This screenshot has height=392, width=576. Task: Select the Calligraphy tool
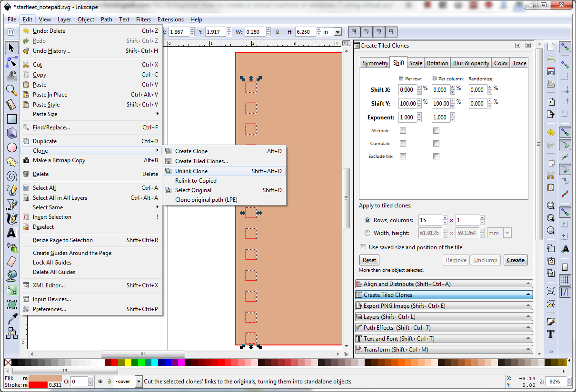[12, 219]
